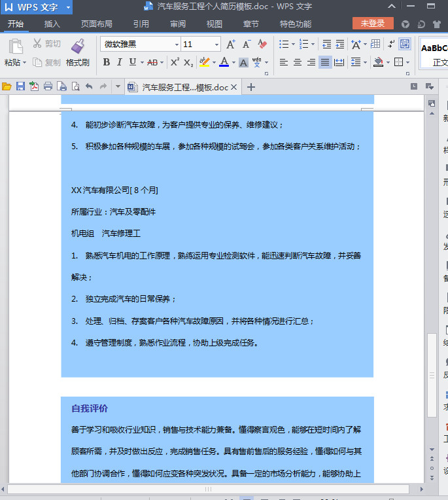Open print preview with the magnifier icon

click(75, 86)
